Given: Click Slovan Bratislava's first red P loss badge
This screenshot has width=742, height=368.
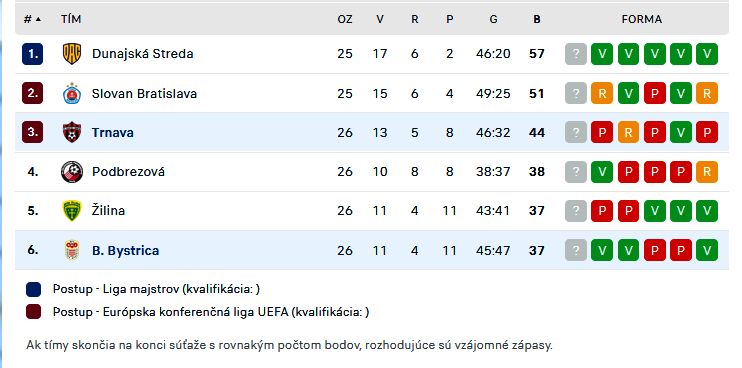Looking at the screenshot, I should click(654, 94).
